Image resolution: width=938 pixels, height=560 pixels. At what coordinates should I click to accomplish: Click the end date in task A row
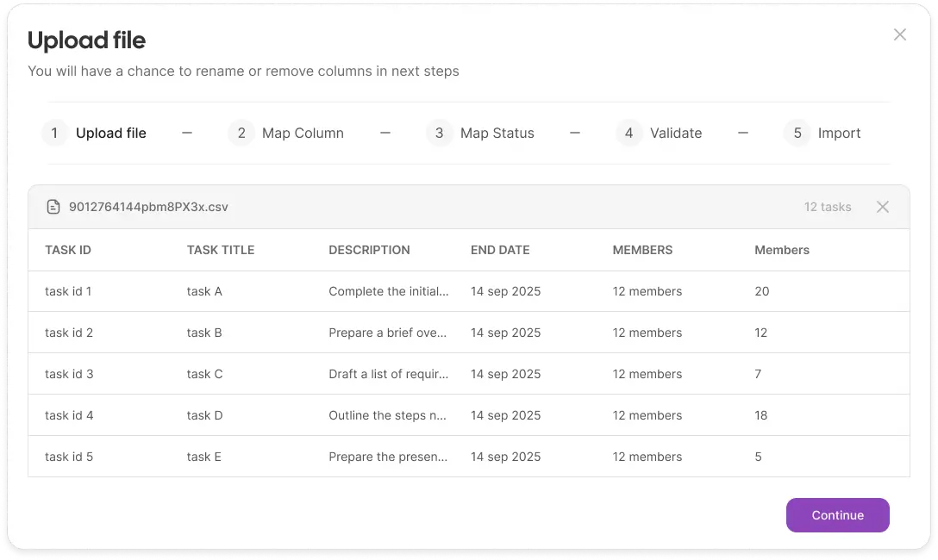[505, 291]
